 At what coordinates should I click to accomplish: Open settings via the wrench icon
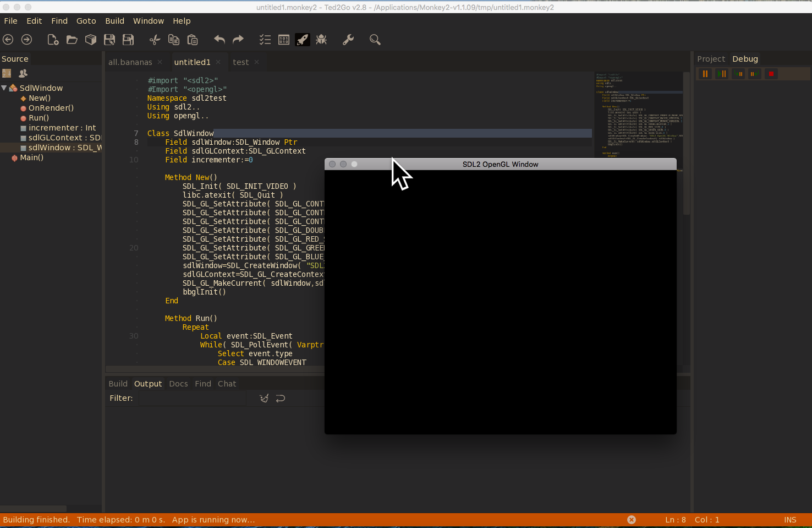(348, 39)
